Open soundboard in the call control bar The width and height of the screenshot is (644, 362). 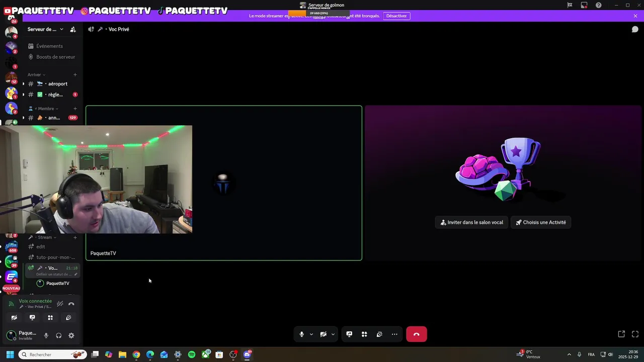click(x=379, y=334)
